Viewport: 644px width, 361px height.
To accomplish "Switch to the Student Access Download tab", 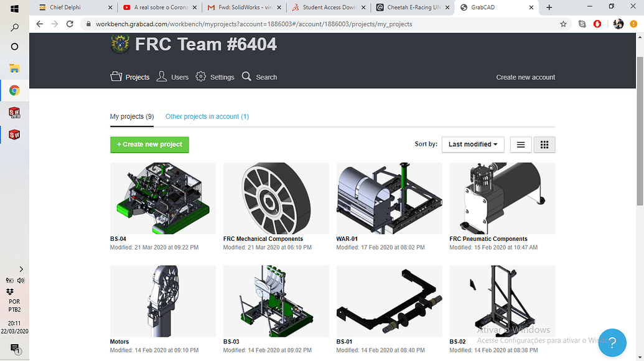I will click(x=328, y=7).
